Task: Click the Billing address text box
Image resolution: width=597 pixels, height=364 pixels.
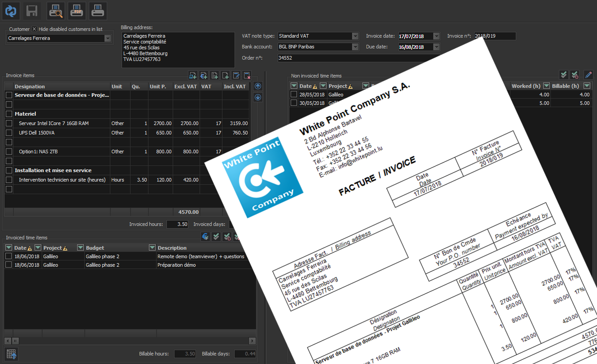Action: [x=178, y=50]
